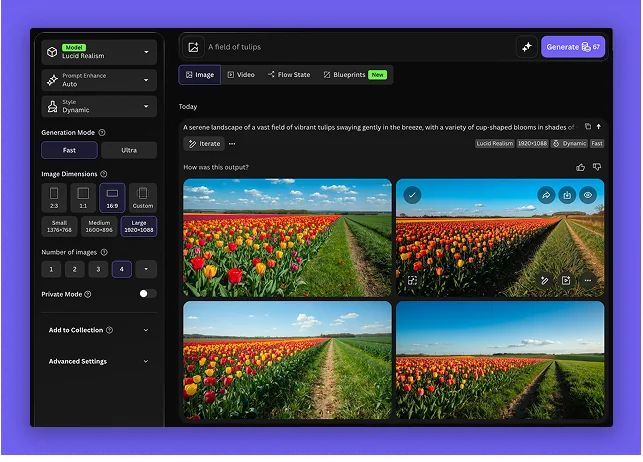The height and width of the screenshot is (462, 643).
Task: Click the Generation Mode help icon
Action: point(102,132)
